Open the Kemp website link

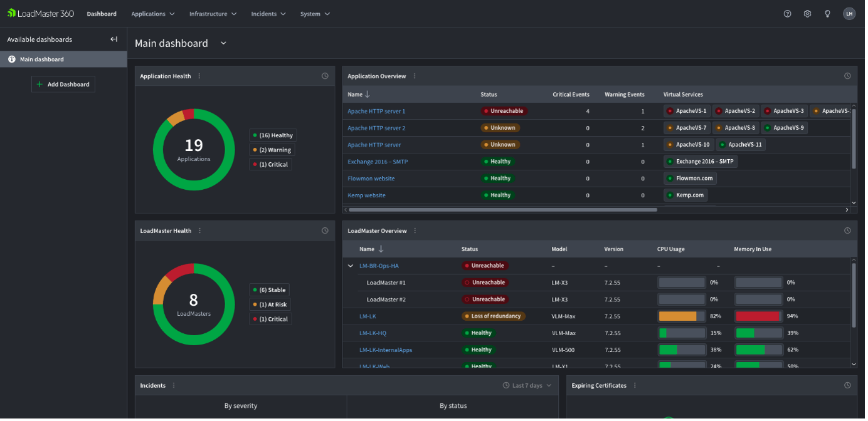point(368,196)
